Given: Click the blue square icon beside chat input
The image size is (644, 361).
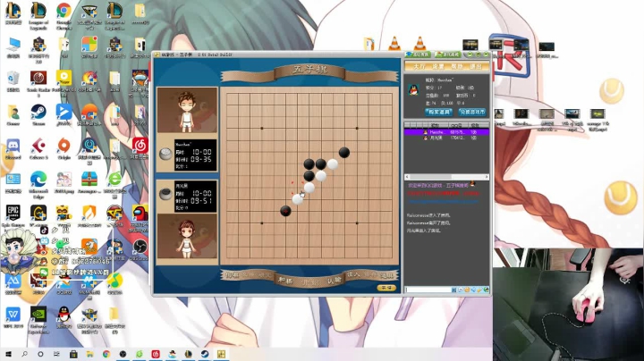Looking at the screenshot, I should tap(453, 290).
